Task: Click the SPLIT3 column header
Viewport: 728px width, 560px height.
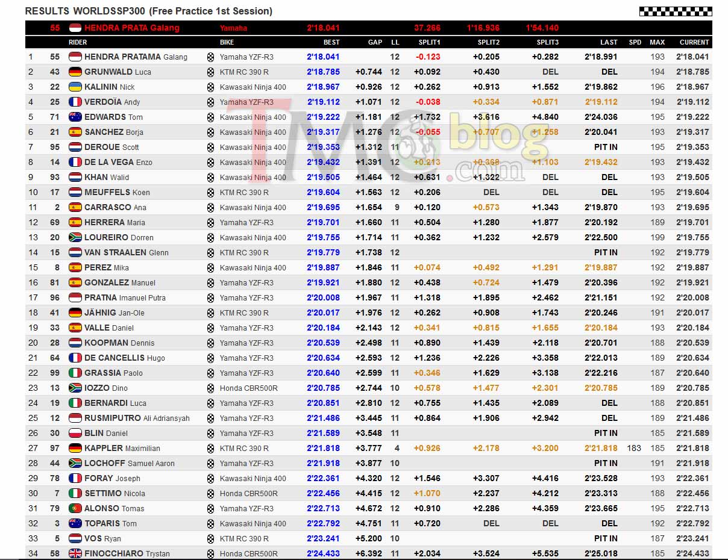Action: (x=548, y=42)
